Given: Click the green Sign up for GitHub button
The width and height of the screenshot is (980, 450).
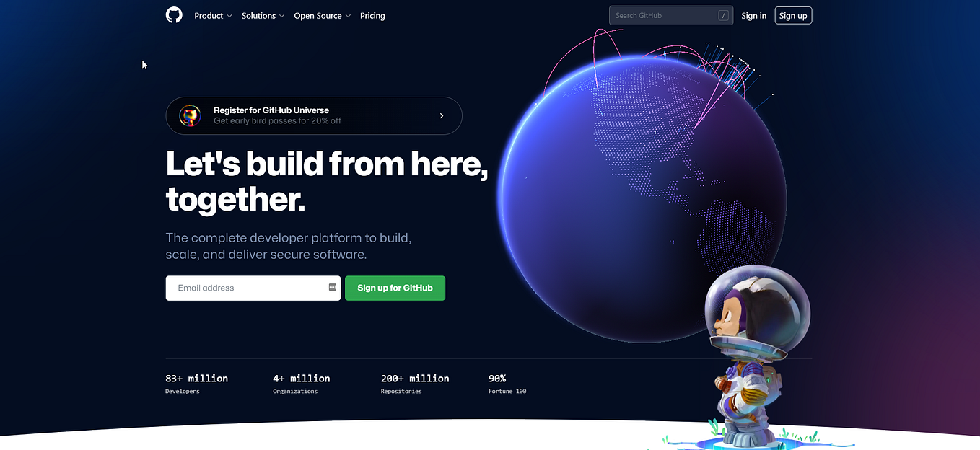Looking at the screenshot, I should click(395, 288).
